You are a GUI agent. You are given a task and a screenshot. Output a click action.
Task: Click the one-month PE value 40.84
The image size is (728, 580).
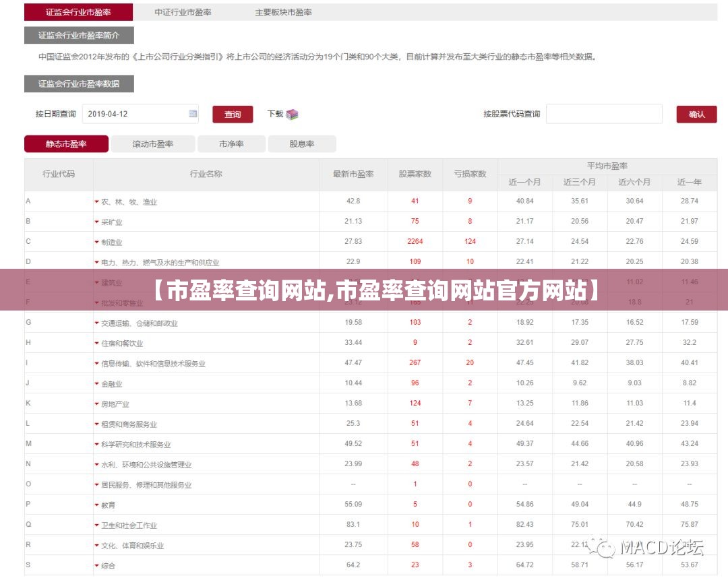tap(524, 201)
